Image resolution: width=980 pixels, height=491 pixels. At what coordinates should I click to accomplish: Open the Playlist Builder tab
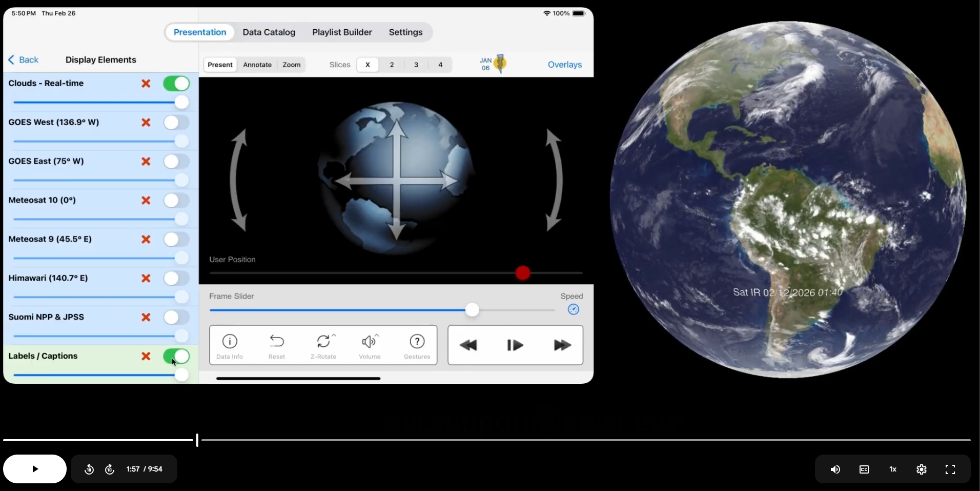click(342, 32)
